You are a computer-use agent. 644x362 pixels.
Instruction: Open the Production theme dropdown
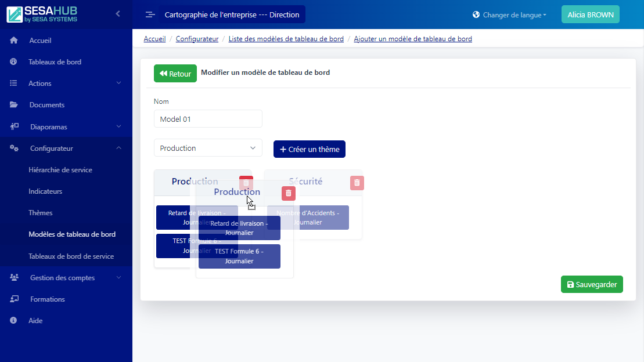208,148
